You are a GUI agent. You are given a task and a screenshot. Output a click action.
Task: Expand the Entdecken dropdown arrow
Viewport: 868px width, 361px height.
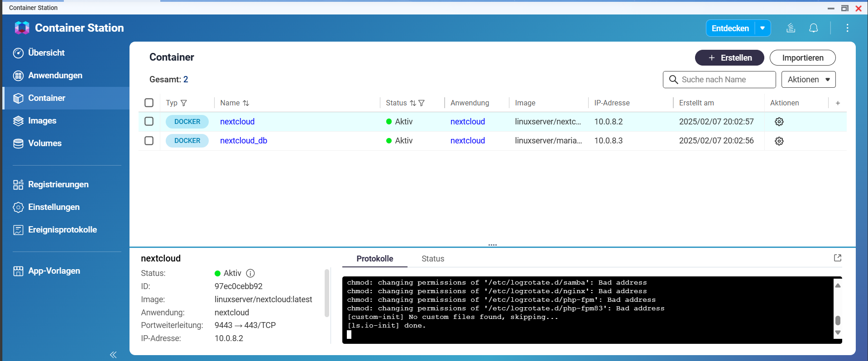762,28
